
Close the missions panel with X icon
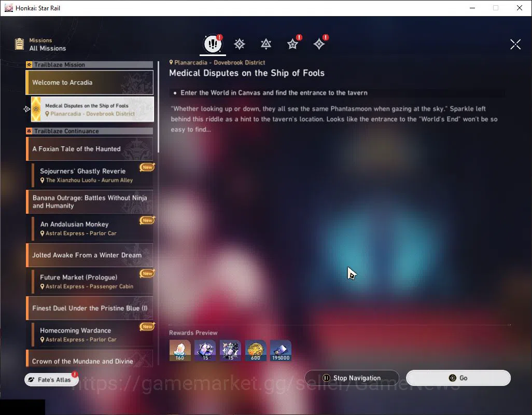(x=515, y=44)
